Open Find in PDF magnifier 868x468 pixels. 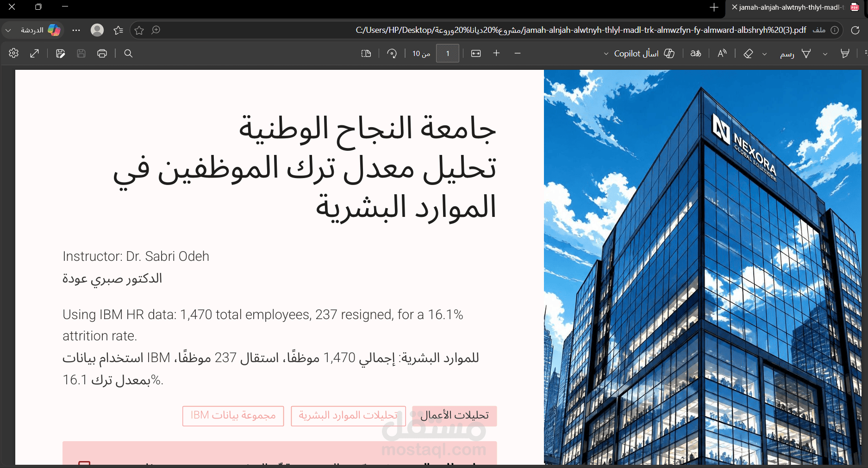click(x=129, y=53)
